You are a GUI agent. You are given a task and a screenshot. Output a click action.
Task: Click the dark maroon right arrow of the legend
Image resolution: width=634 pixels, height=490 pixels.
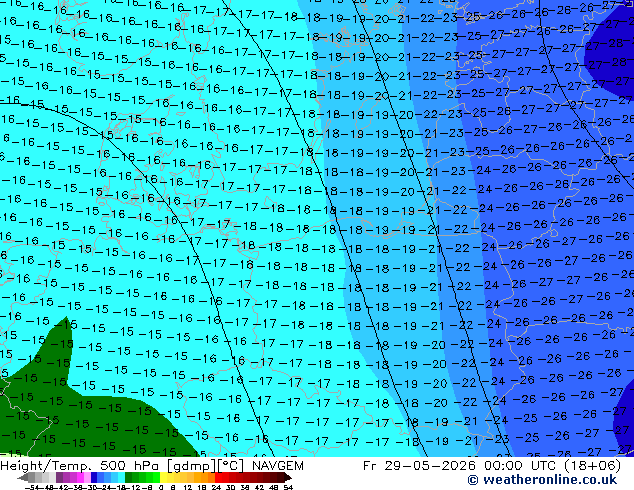tap(288, 478)
